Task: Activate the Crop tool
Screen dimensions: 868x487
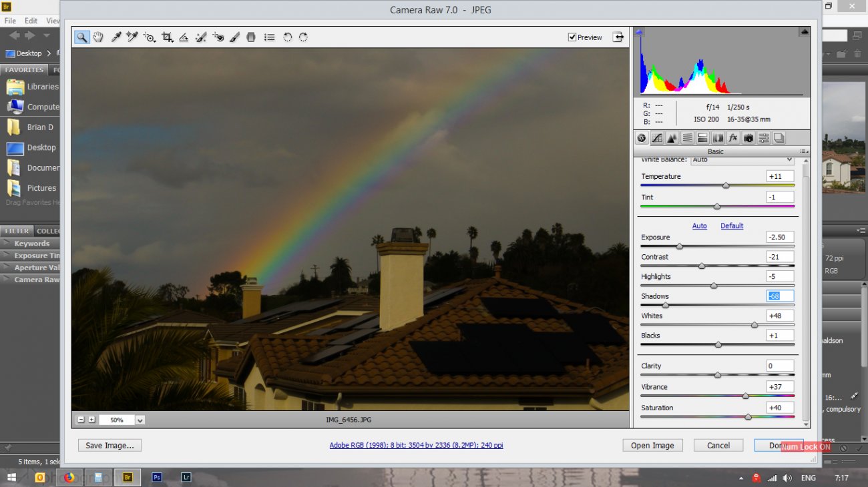Action: [x=167, y=37]
